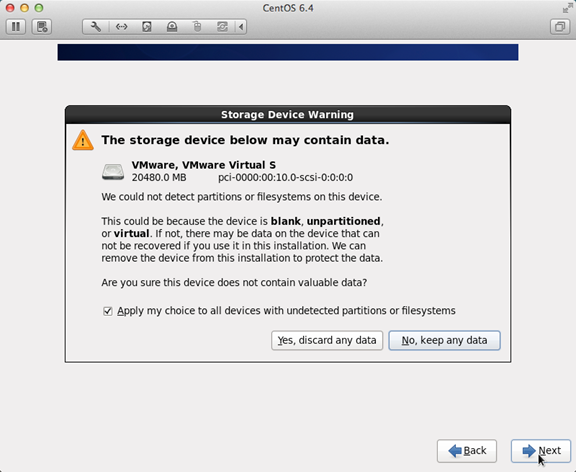
Task: Click the orange warning triangle icon
Action: 83,140
